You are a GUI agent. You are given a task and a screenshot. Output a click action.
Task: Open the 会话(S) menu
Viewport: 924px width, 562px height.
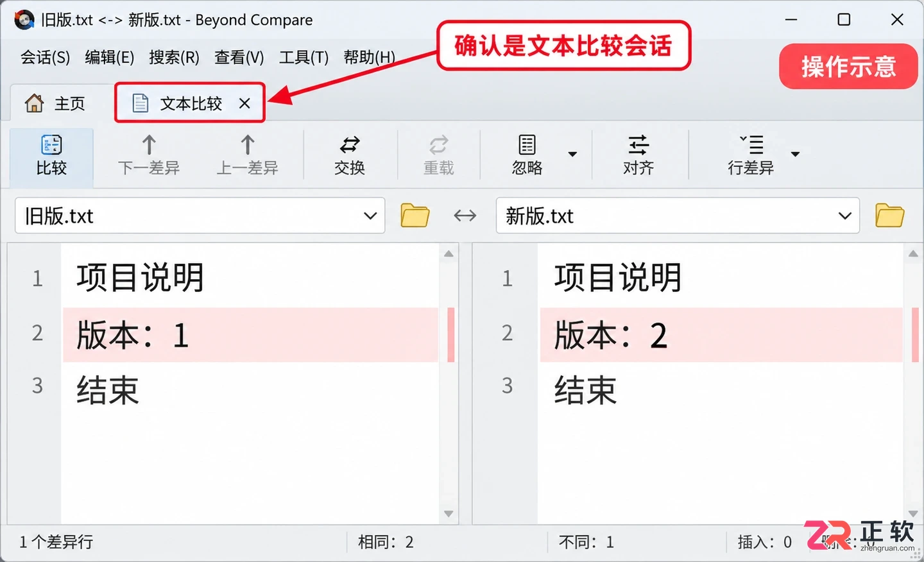(x=45, y=57)
